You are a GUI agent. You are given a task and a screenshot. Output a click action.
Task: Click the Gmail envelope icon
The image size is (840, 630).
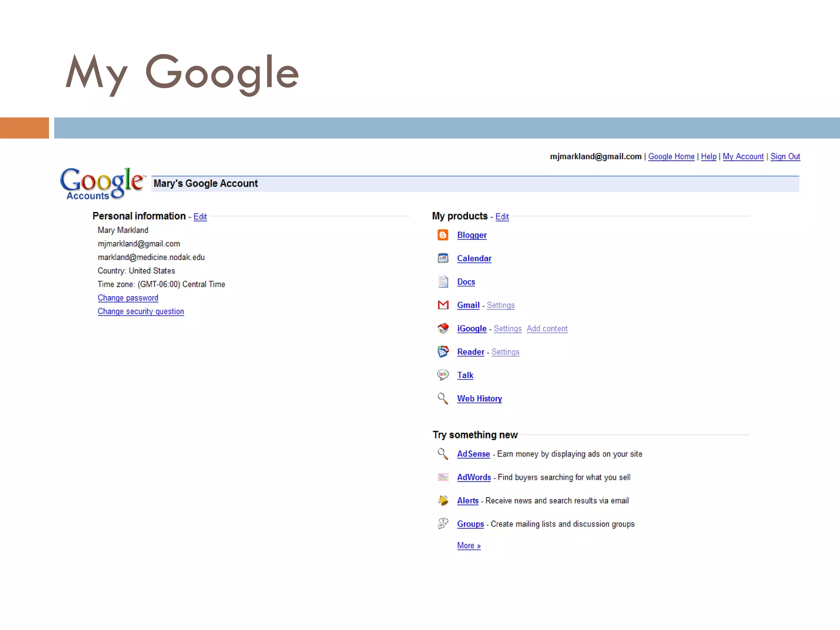click(443, 305)
